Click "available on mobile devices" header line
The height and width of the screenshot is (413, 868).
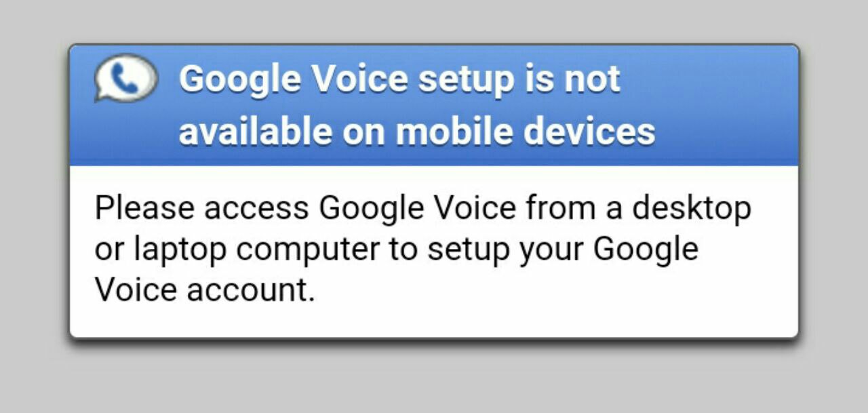click(x=416, y=130)
